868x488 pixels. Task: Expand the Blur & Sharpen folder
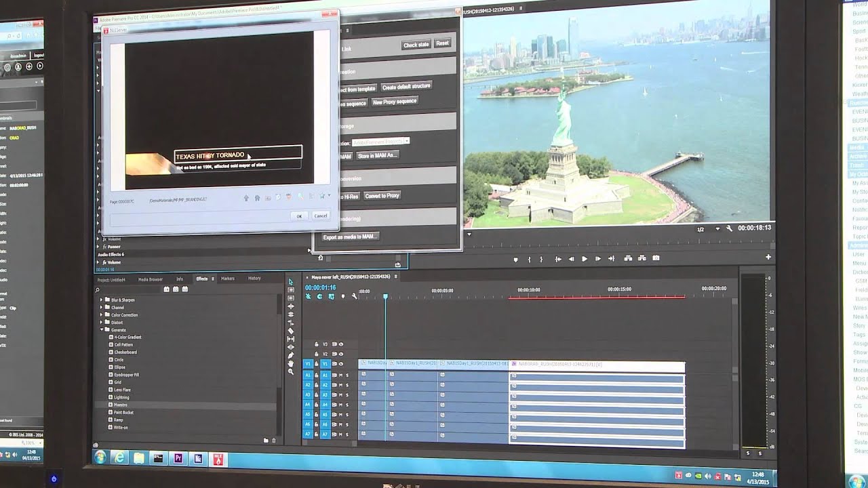[x=101, y=300]
